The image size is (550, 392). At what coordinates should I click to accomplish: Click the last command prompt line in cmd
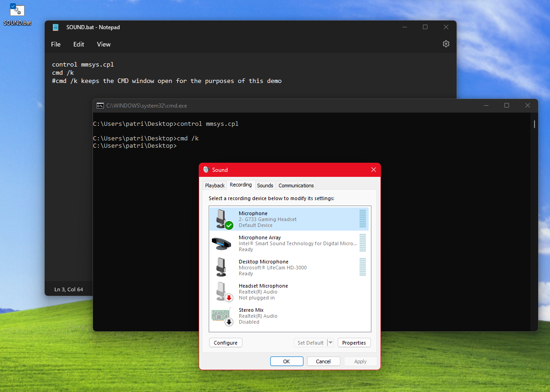pos(135,146)
